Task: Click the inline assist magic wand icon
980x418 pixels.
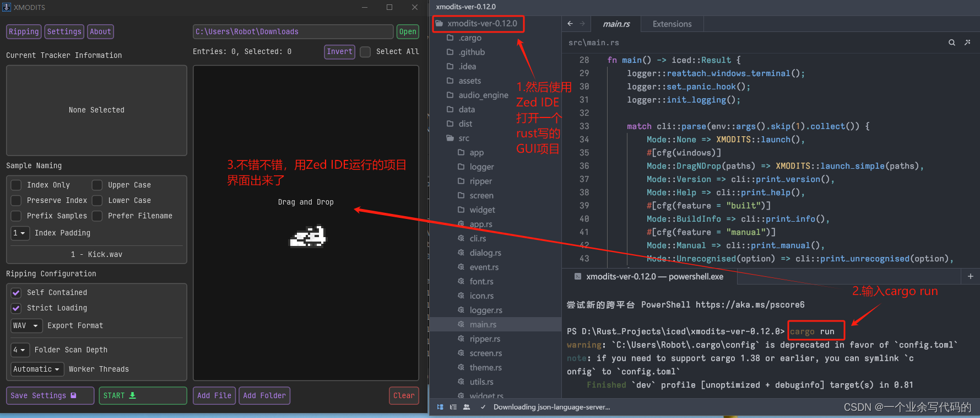Action: tap(967, 42)
